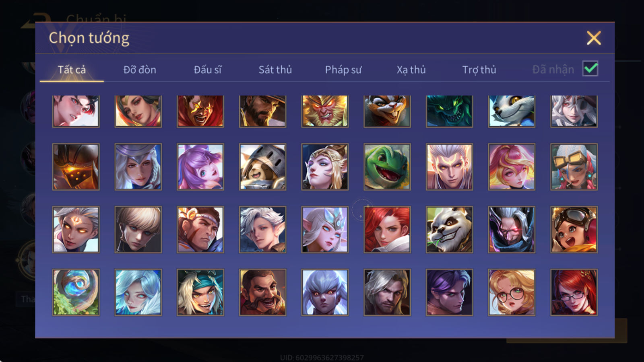Viewport: 644px width, 362px height.
Task: Pick the girl with round glasses hero
Action: [512, 292]
